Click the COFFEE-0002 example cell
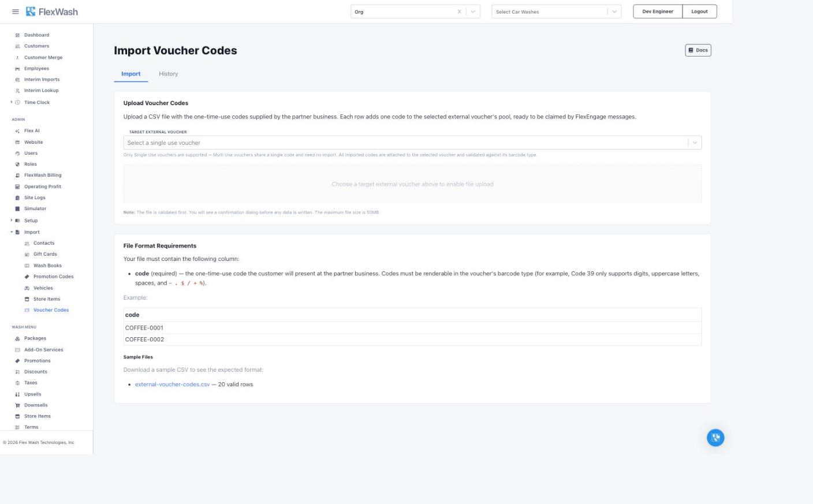 click(x=412, y=339)
